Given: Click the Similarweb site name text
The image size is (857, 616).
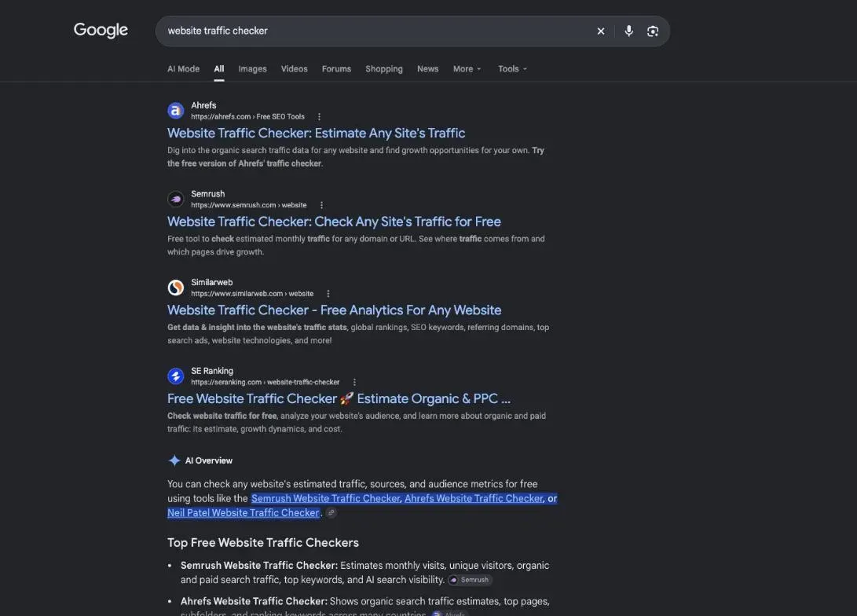Looking at the screenshot, I should (211, 283).
